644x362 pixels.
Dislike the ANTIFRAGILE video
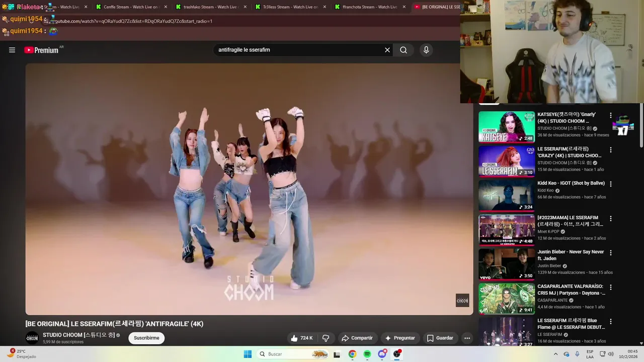[326, 338]
